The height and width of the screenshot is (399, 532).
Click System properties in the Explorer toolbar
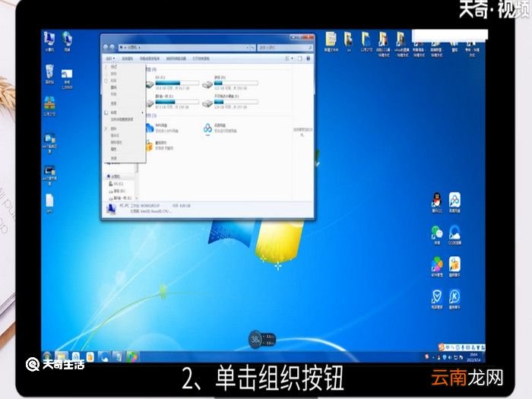click(x=127, y=59)
